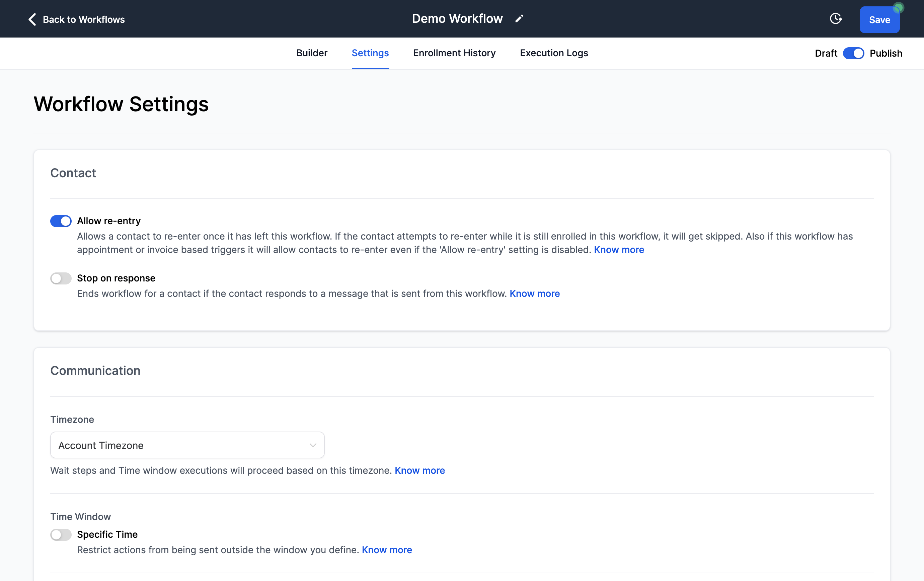Click the Specific Time label
This screenshot has width=924, height=581.
pos(107,534)
